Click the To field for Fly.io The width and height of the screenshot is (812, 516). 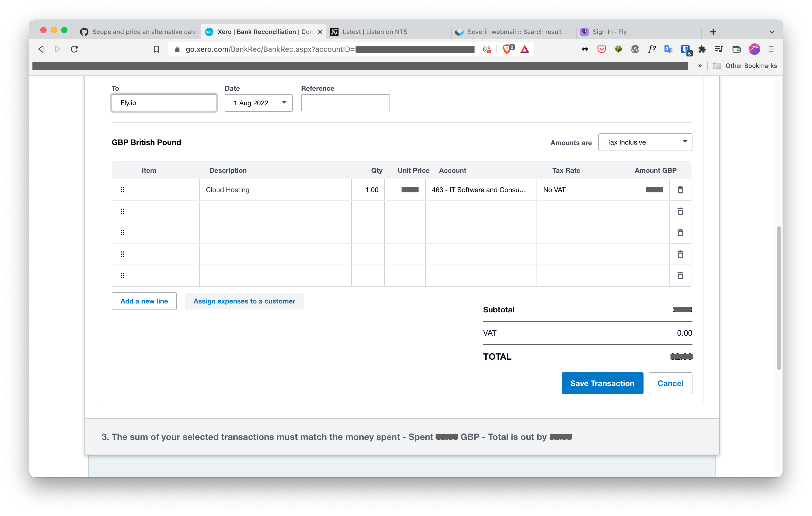tap(164, 102)
